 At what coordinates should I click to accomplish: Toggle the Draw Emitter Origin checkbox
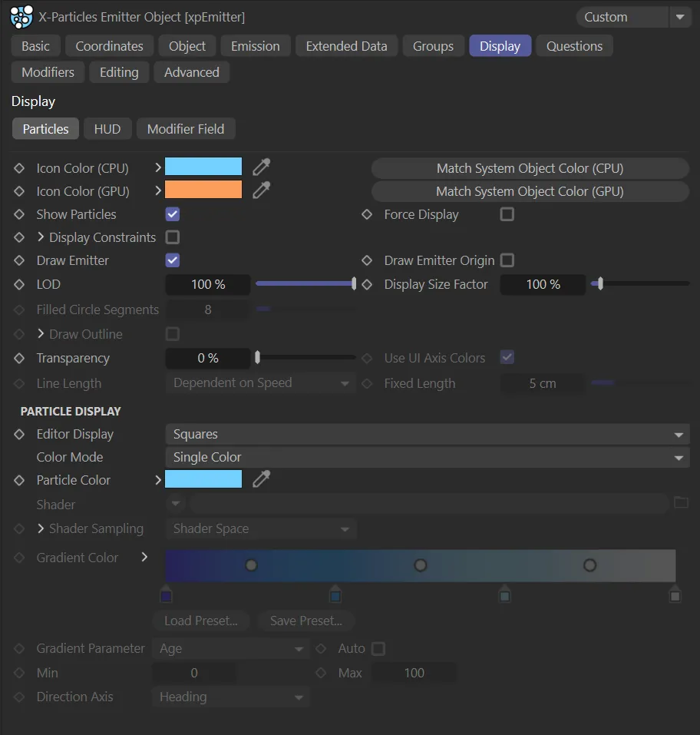coord(507,260)
